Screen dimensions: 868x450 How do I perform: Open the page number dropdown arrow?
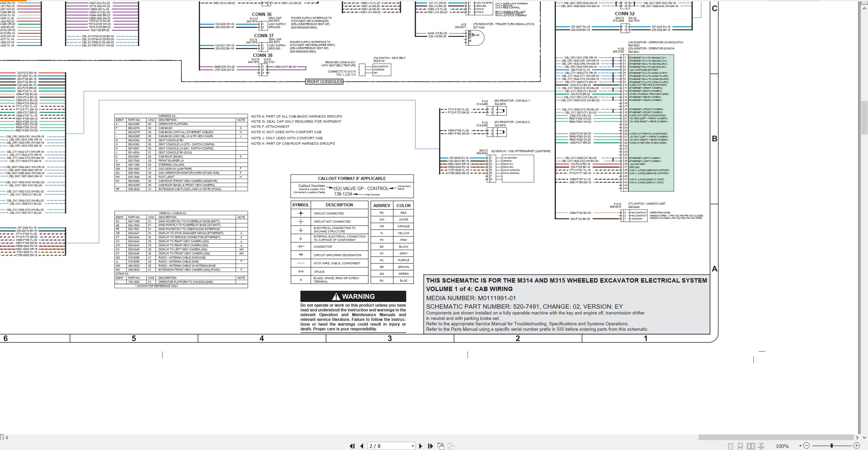click(x=413, y=446)
